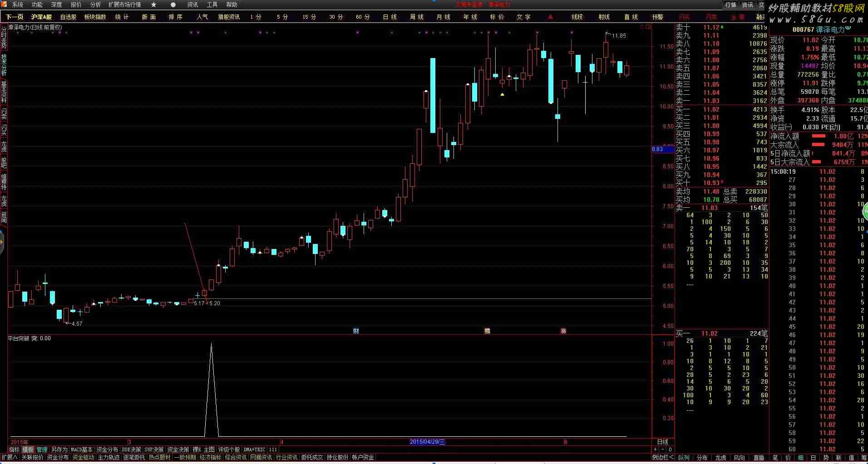Image resolution: width=868 pixels, height=464 pixels.
Task: Switch to 60 分 chart period
Action: [x=362, y=17]
